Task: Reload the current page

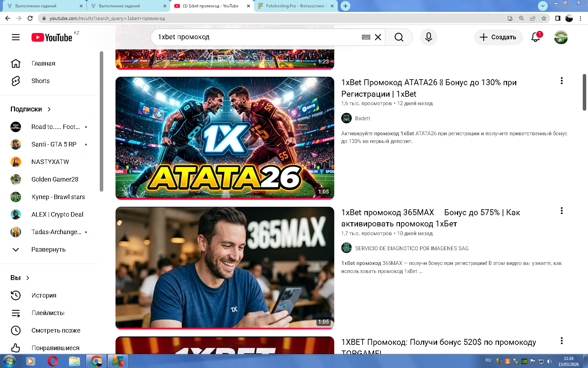Action: coord(30,18)
